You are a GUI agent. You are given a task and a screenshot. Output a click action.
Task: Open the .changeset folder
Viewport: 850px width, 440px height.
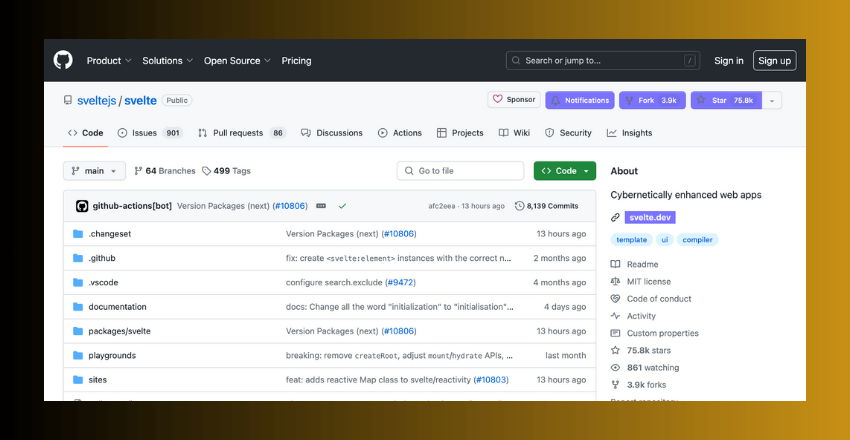(x=110, y=234)
